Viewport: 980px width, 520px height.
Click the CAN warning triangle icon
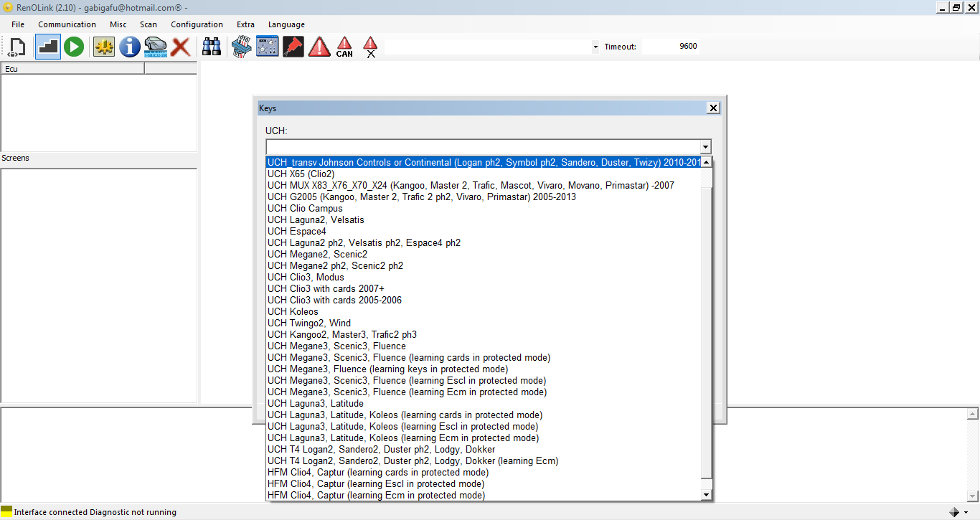pos(345,47)
